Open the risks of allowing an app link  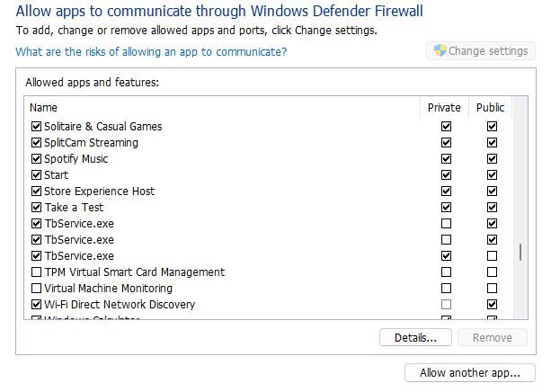pyautogui.click(x=151, y=52)
